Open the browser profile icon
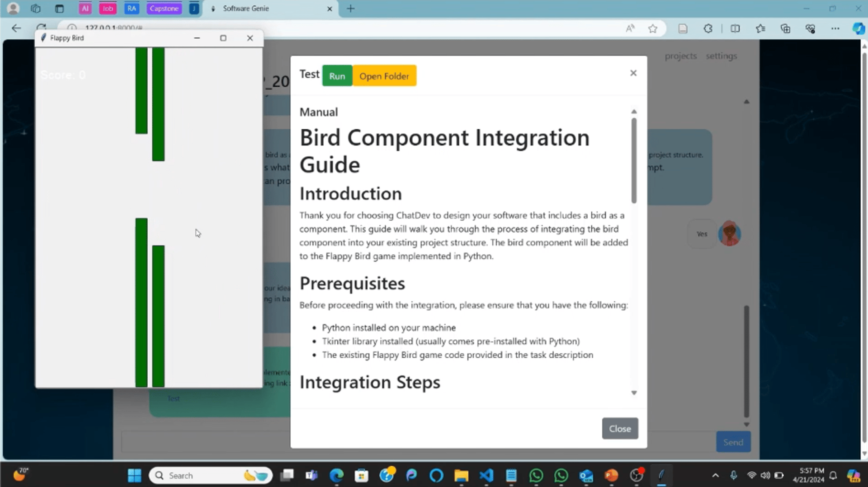 tap(13, 9)
